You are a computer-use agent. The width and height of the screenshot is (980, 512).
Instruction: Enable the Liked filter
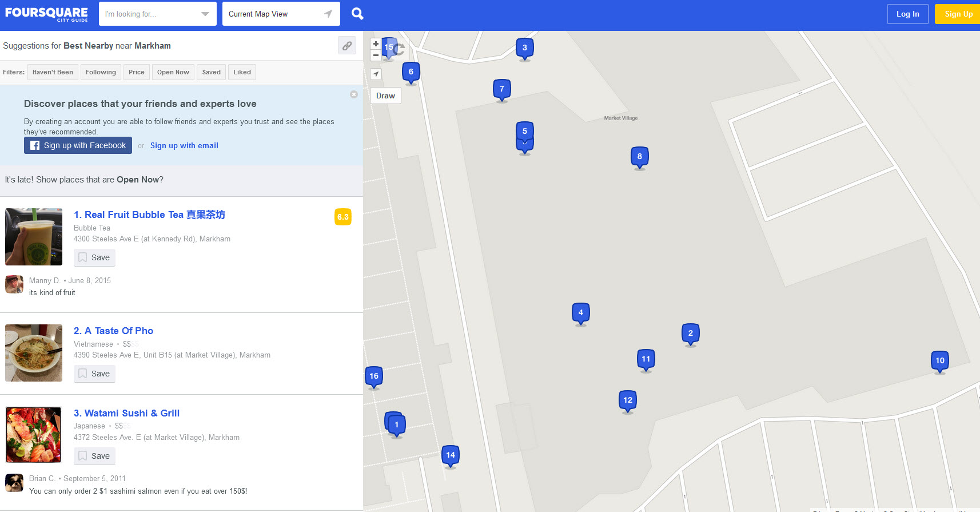(x=242, y=72)
